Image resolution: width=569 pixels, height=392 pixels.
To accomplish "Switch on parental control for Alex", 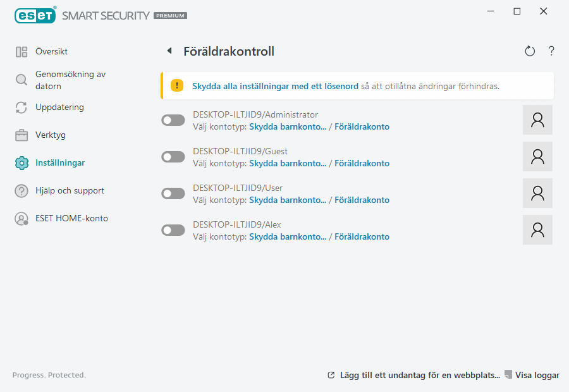I will click(173, 230).
